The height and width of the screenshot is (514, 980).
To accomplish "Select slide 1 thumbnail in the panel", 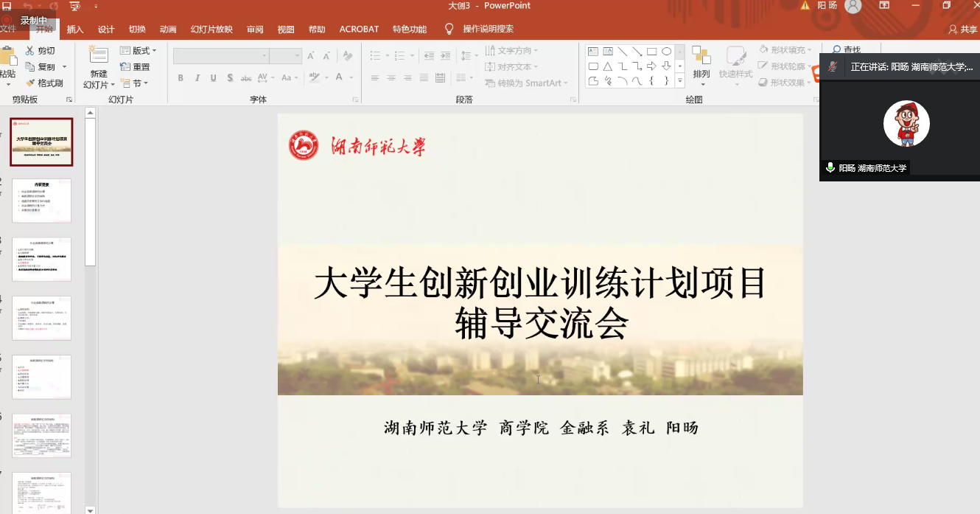I will pyautogui.click(x=41, y=142).
